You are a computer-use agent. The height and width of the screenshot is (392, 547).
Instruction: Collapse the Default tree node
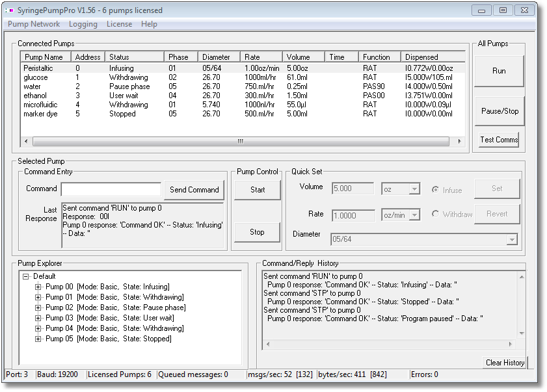[x=25, y=276]
